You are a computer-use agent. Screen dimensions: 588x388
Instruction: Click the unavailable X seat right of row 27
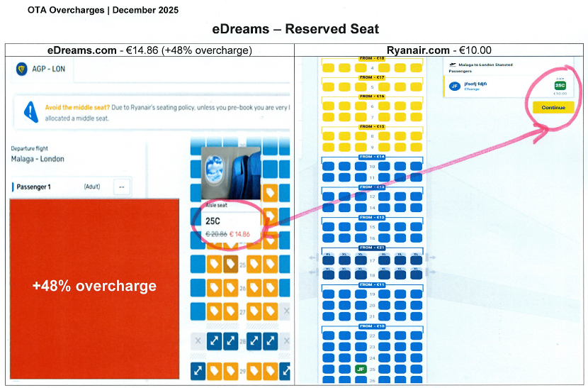285,311
